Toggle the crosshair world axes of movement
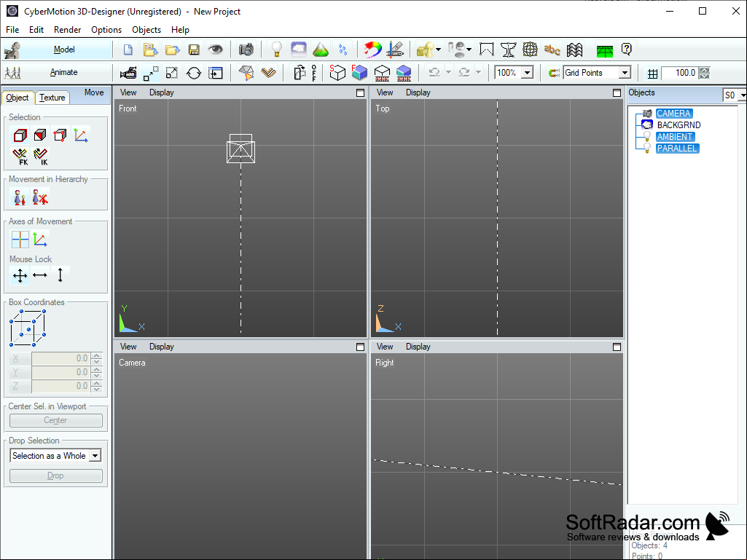The height and width of the screenshot is (560, 747). click(x=20, y=240)
